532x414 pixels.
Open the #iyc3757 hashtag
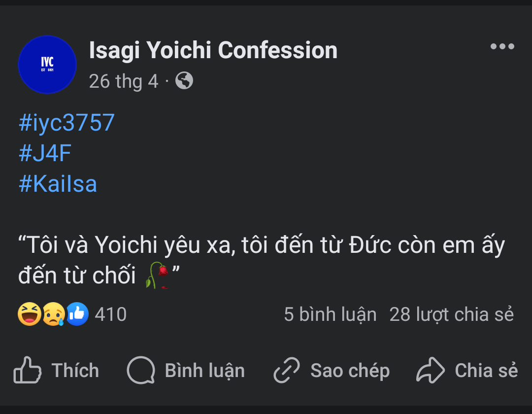point(66,123)
